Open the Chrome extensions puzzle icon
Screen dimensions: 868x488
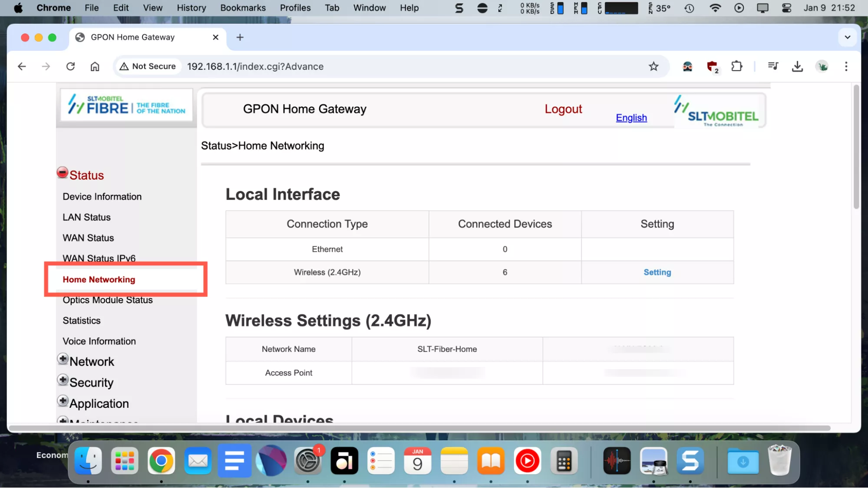tap(736, 66)
